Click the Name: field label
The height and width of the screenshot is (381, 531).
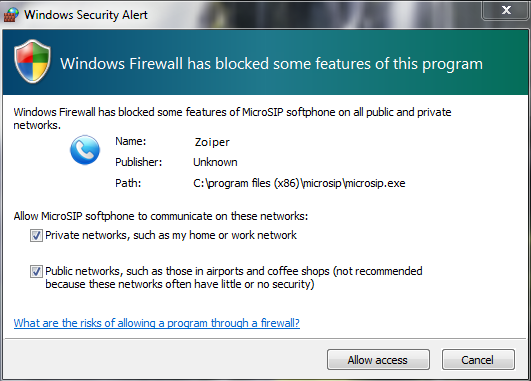(131, 141)
